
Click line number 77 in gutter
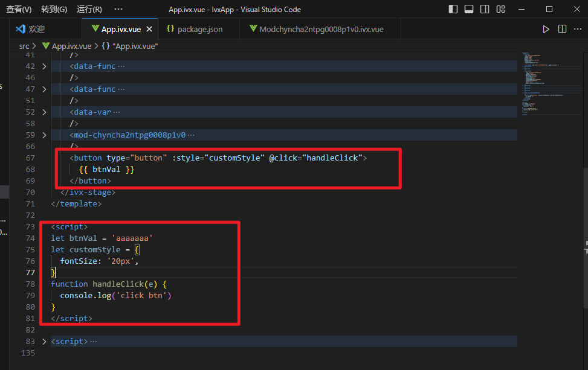(x=30, y=273)
